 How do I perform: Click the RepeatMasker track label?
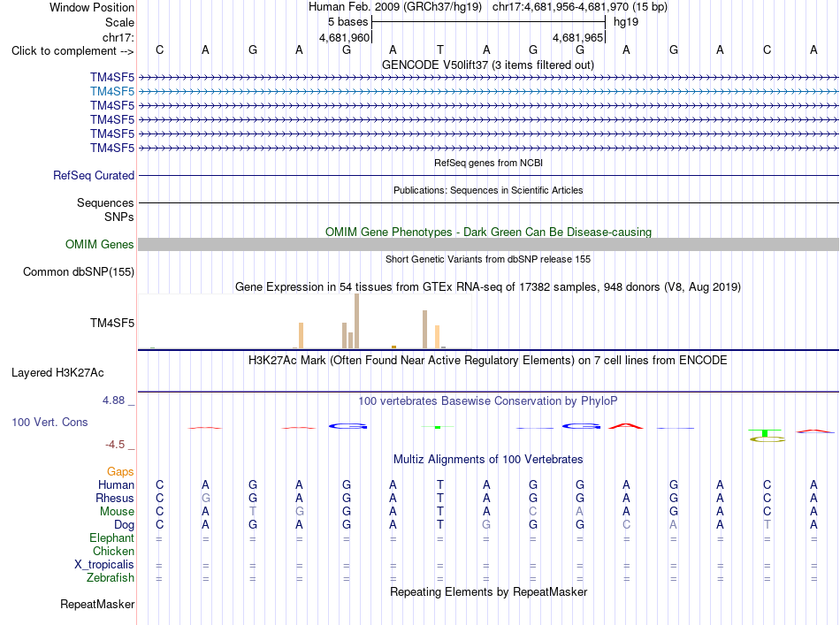point(97,605)
